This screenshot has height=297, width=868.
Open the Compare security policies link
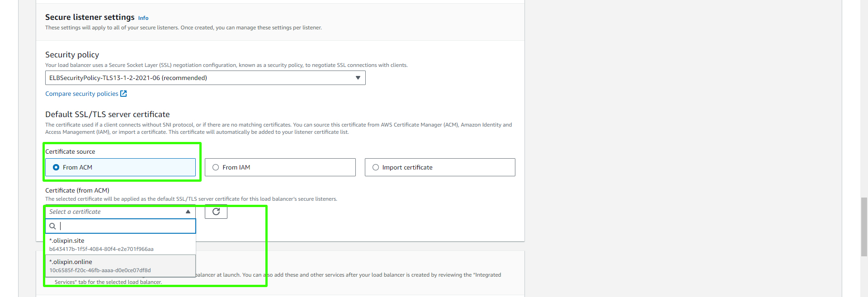click(x=82, y=94)
